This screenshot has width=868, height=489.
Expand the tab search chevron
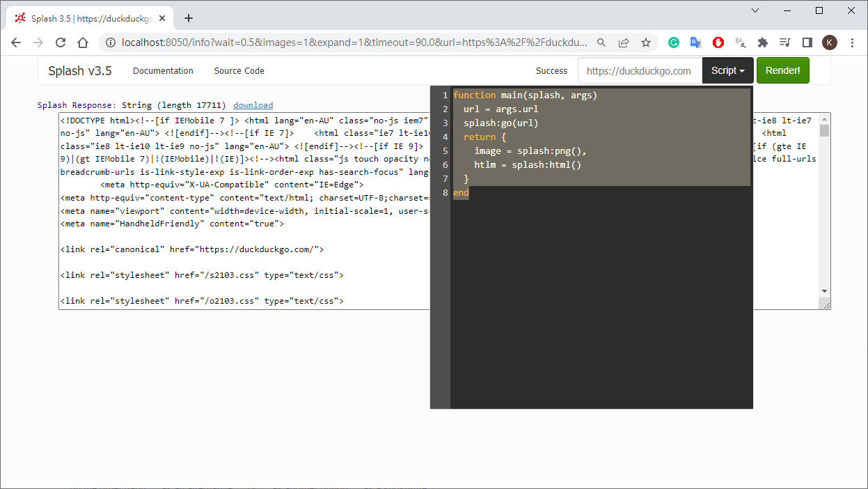coord(755,10)
